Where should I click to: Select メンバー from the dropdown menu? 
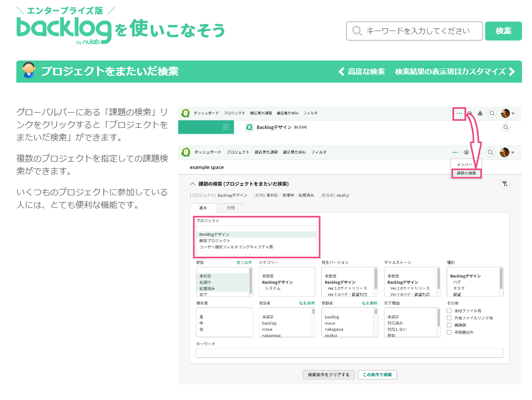pyautogui.click(x=465, y=164)
